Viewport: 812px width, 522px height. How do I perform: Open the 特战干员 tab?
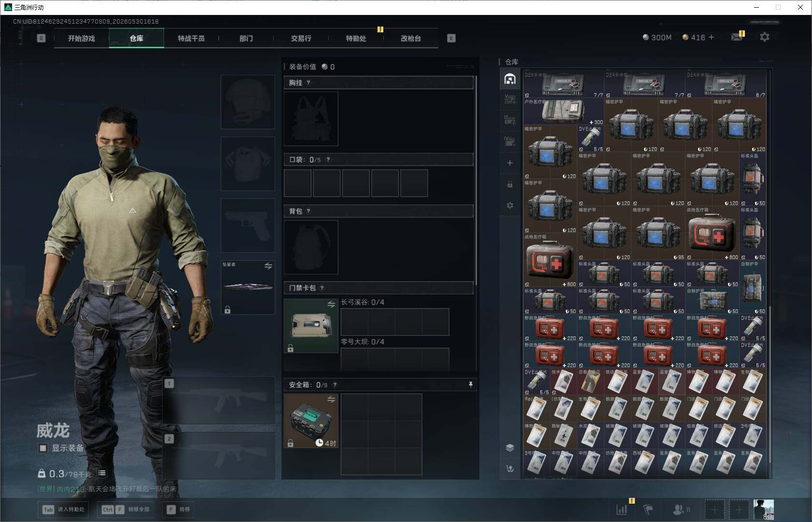[191, 38]
